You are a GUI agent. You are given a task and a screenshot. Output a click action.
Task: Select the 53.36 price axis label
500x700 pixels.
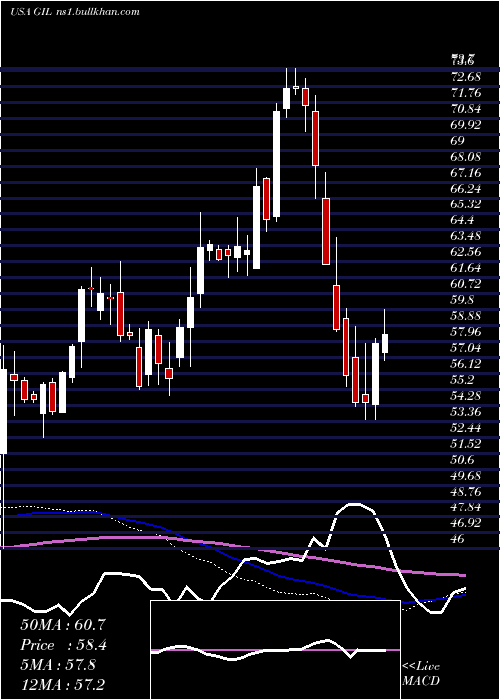[x=466, y=411]
